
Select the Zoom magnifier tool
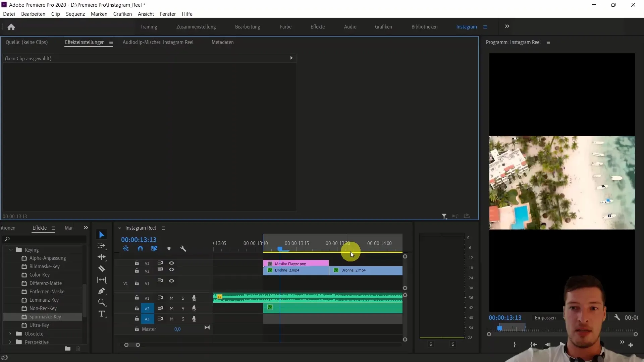101,302
